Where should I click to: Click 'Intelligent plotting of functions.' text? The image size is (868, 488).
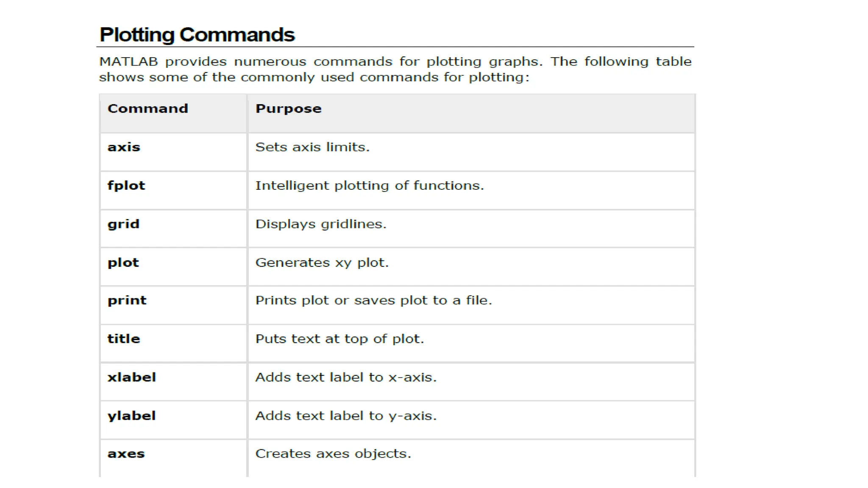370,186
